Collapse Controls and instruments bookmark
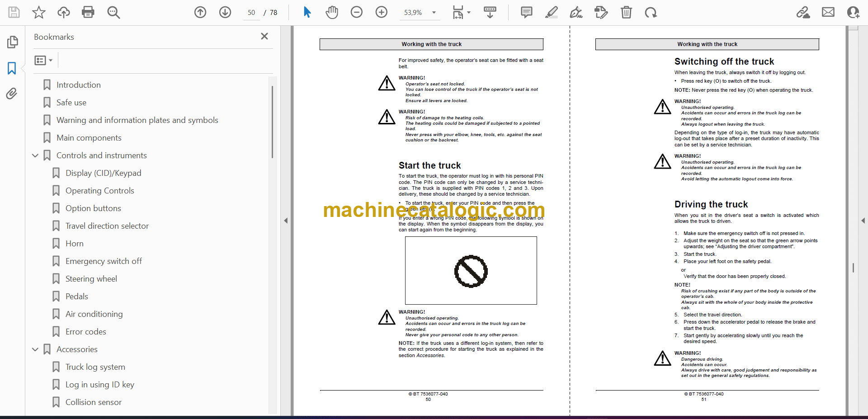 35,155
